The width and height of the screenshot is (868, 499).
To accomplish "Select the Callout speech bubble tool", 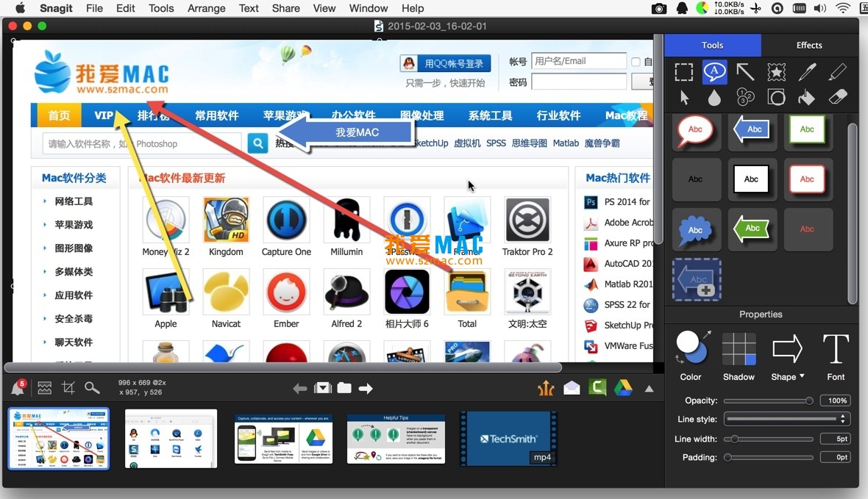I will click(715, 72).
